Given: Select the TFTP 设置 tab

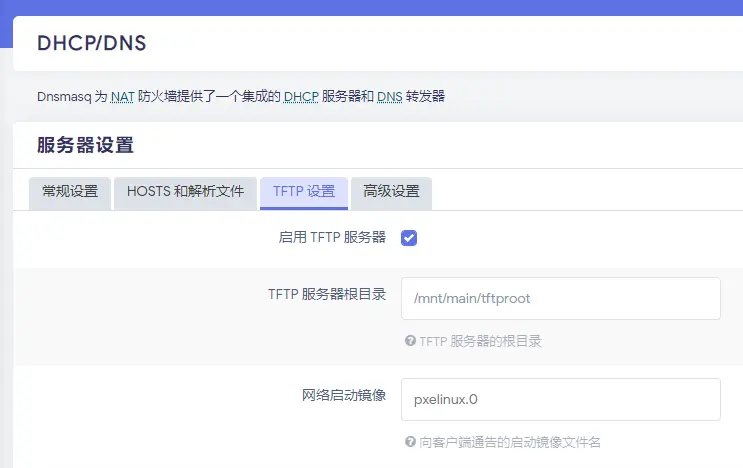Looking at the screenshot, I should point(303,192).
